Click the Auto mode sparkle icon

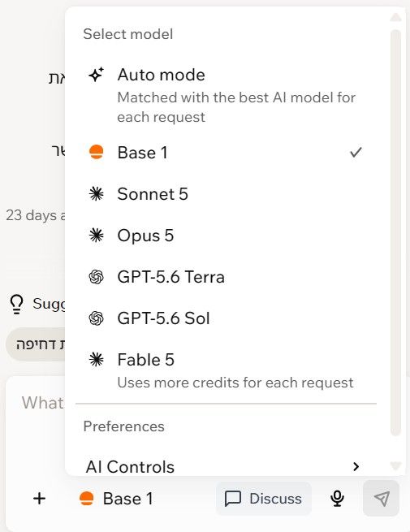97,75
